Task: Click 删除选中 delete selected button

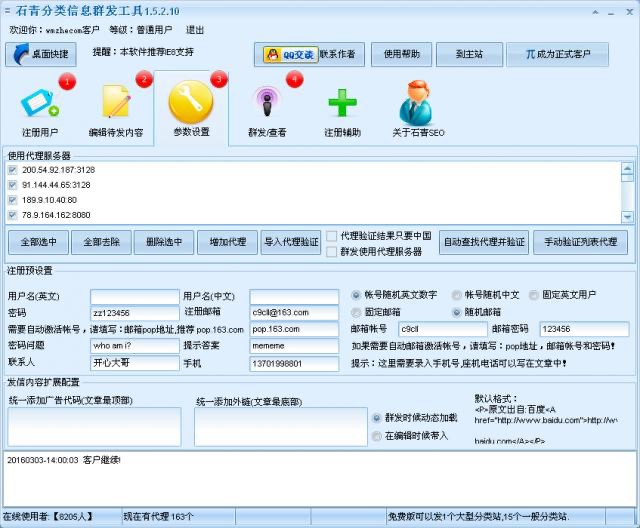Action: pyautogui.click(x=164, y=242)
